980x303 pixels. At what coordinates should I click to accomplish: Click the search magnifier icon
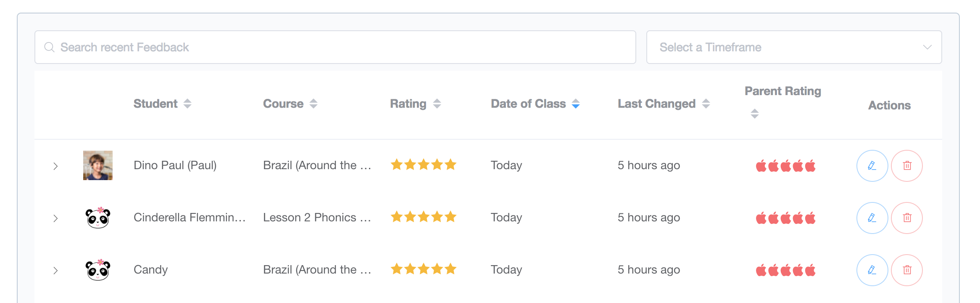pyautogui.click(x=50, y=47)
